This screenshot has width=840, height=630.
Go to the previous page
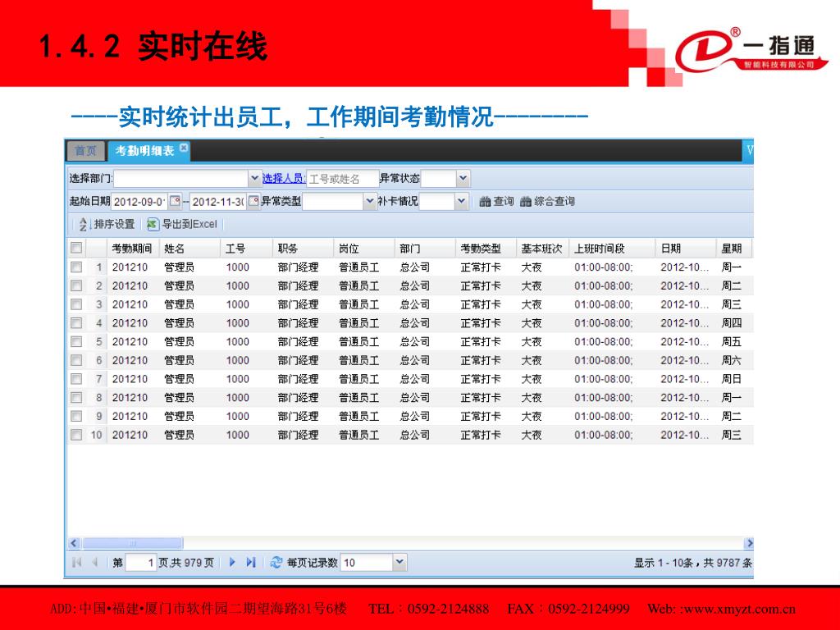pyautogui.click(x=95, y=562)
